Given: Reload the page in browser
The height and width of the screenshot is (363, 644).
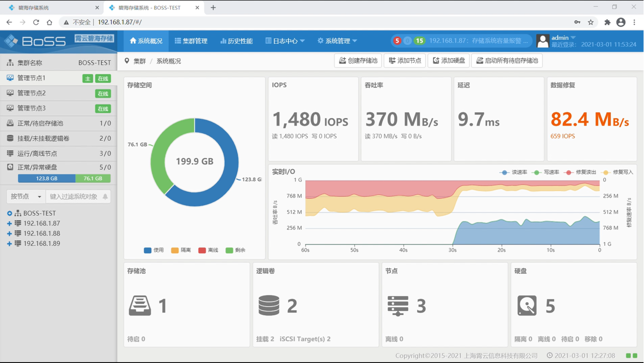Looking at the screenshot, I should [x=36, y=22].
